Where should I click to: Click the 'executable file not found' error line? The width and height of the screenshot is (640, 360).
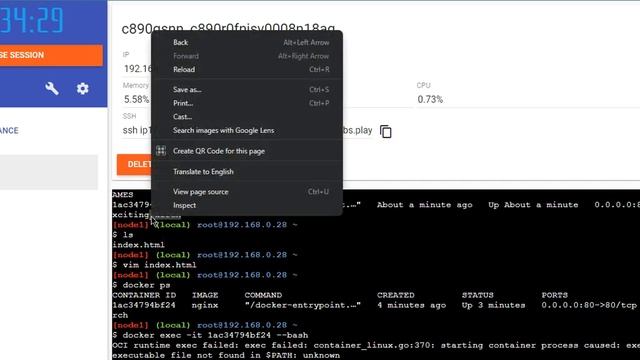[x=226, y=356]
